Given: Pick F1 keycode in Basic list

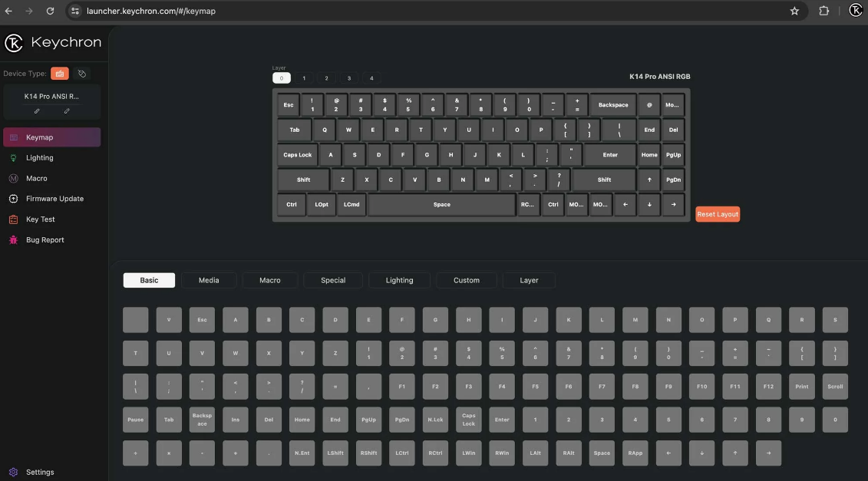Looking at the screenshot, I should pos(402,387).
